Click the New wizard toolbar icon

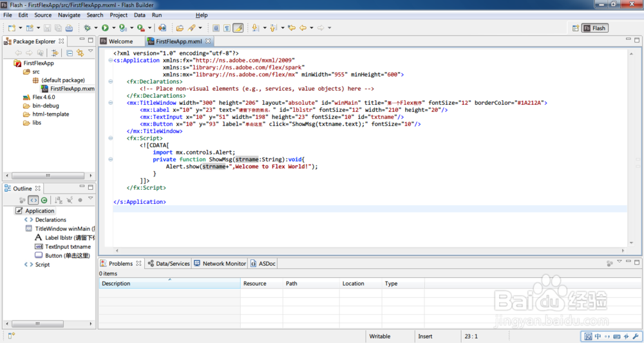click(12, 28)
